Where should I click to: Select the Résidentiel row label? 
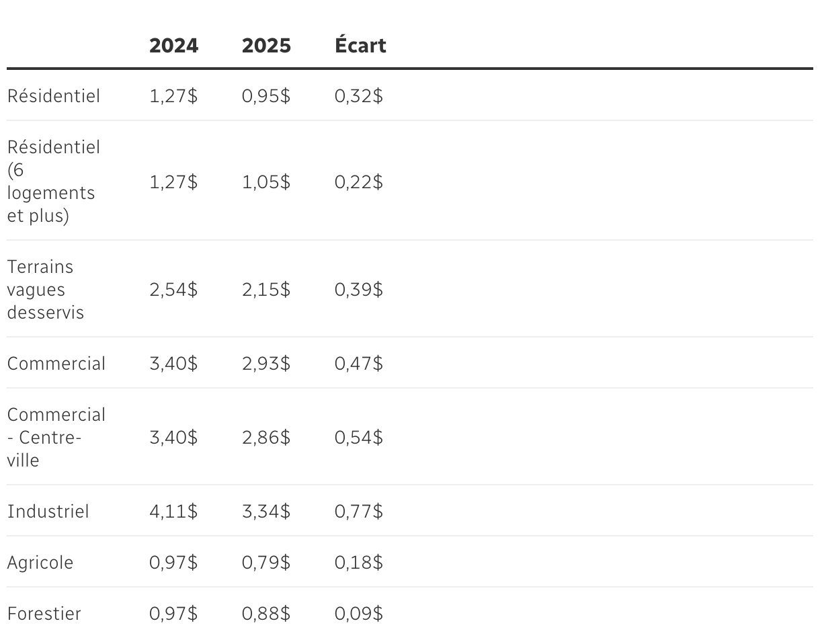tap(54, 96)
